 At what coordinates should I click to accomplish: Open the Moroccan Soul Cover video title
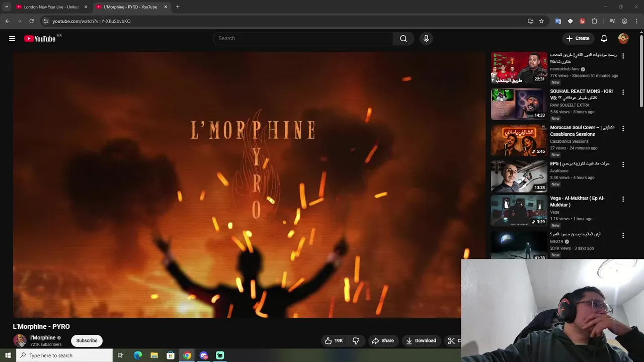click(x=582, y=131)
